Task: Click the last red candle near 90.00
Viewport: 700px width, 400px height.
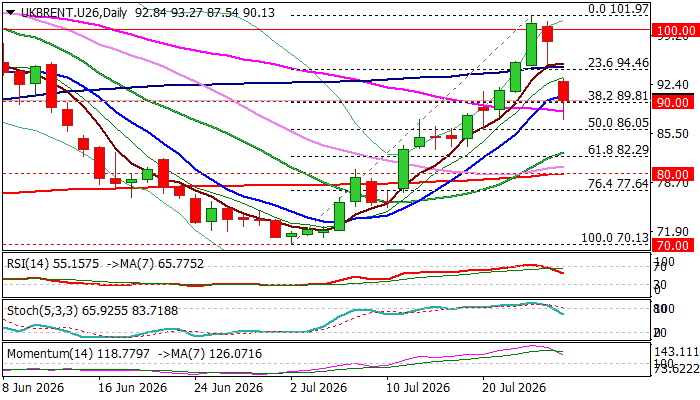Action: pos(563,91)
